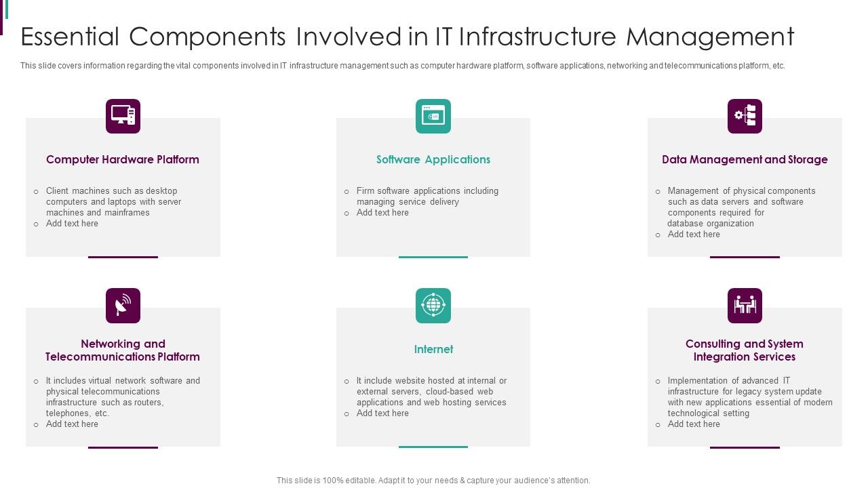Select 'Networking and Telecommunications Platform' heading
Viewport: 868px width, 488px height.
click(x=123, y=350)
